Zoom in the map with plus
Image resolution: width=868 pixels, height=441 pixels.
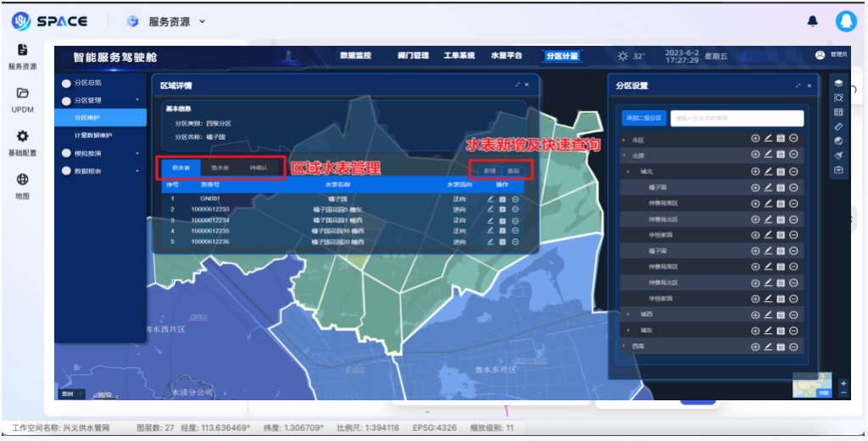(843, 383)
